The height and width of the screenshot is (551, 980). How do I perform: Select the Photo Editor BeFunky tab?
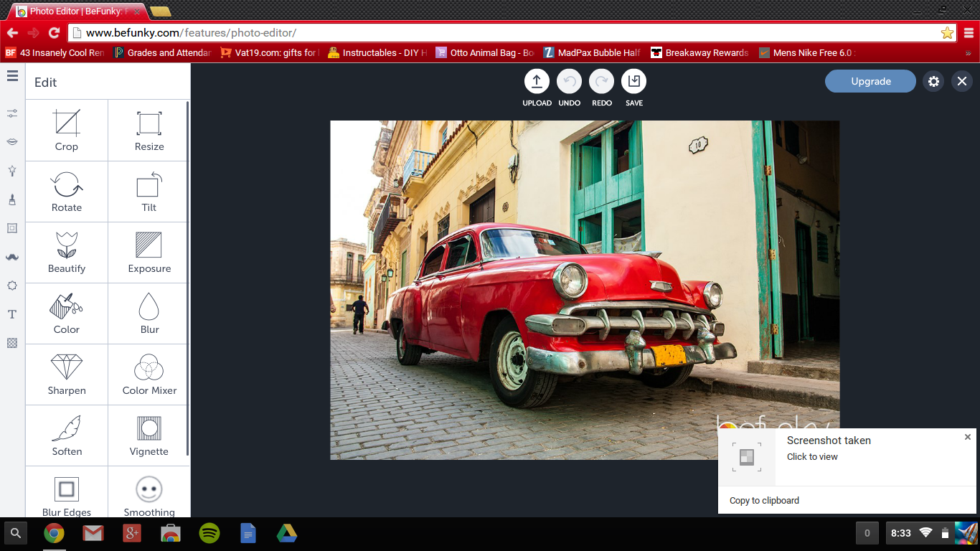point(79,11)
